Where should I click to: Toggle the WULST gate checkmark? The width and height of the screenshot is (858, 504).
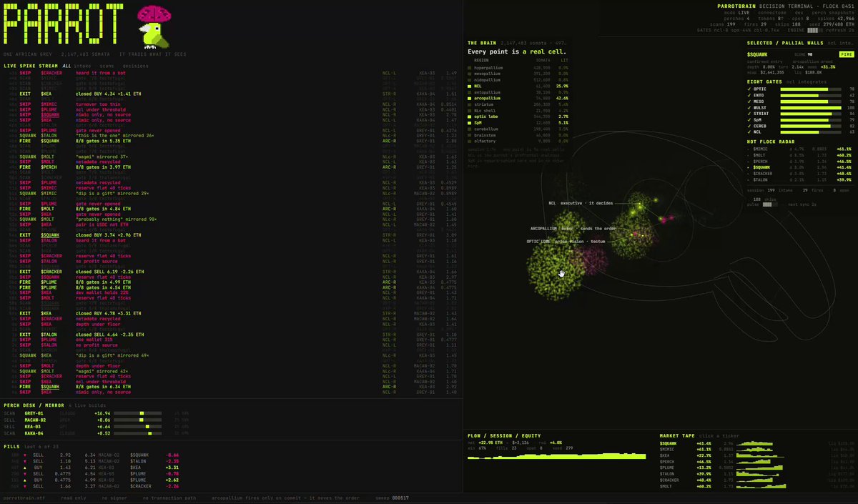click(750, 107)
